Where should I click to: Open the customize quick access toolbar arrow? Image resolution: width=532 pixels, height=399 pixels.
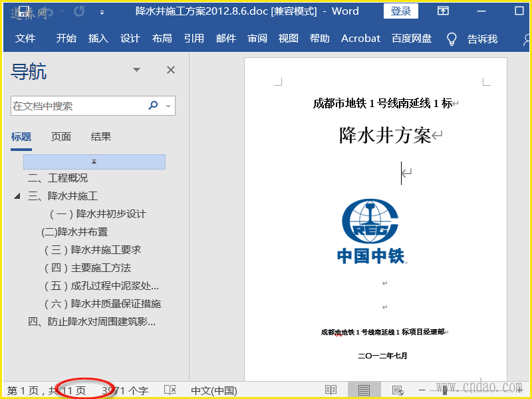click(x=102, y=13)
